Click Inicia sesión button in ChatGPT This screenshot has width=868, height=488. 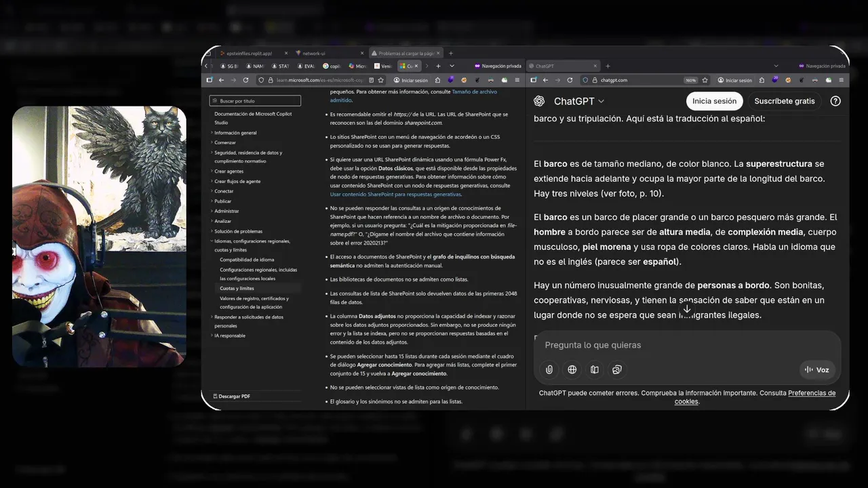pos(714,101)
